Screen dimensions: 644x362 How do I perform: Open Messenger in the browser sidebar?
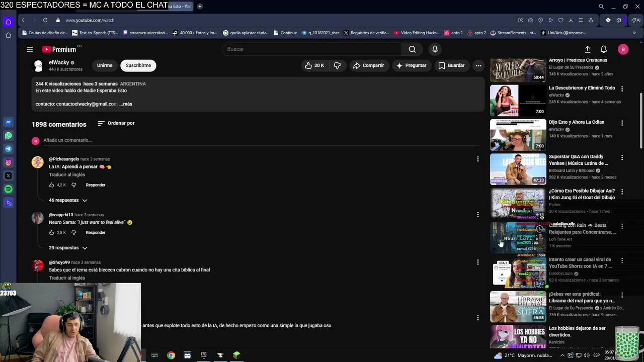coord(8,122)
